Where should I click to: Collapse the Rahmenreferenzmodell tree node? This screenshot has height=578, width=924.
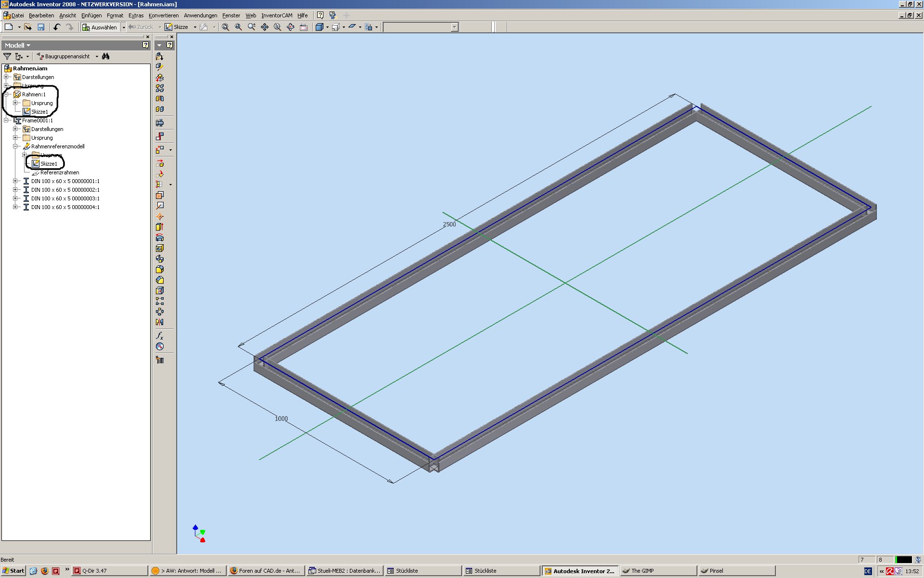pyautogui.click(x=15, y=146)
